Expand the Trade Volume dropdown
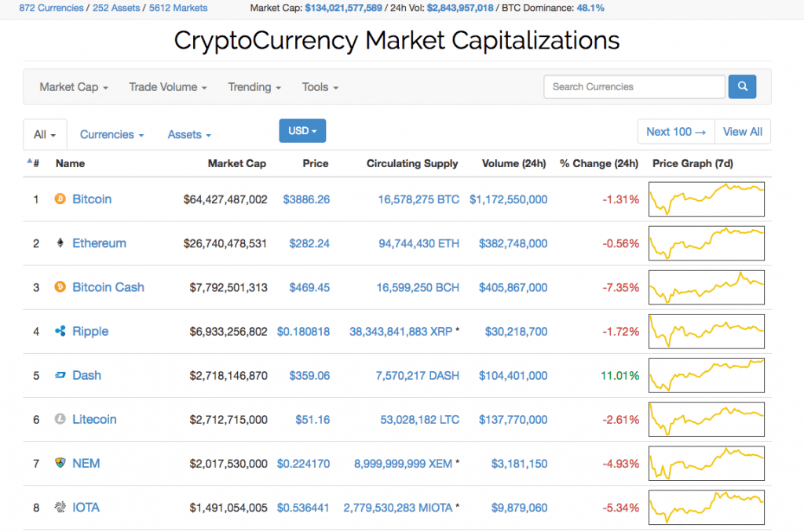 [x=168, y=87]
